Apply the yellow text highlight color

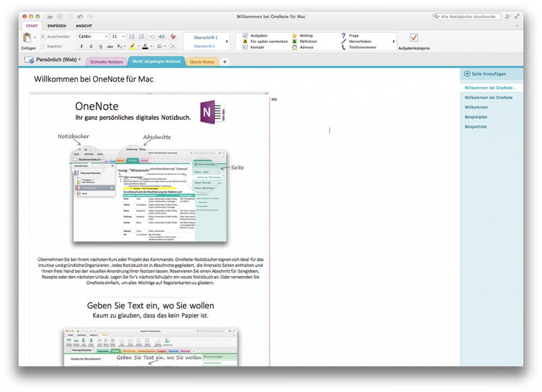pyautogui.click(x=132, y=46)
